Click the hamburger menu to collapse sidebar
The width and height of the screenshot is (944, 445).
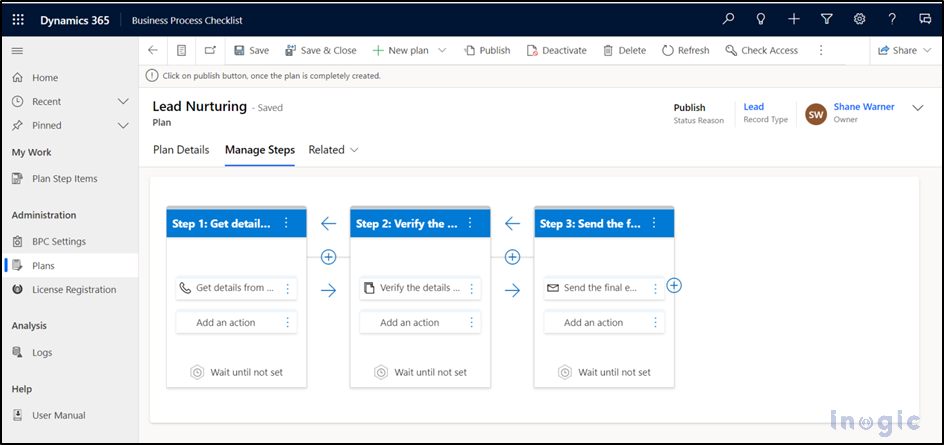click(18, 50)
